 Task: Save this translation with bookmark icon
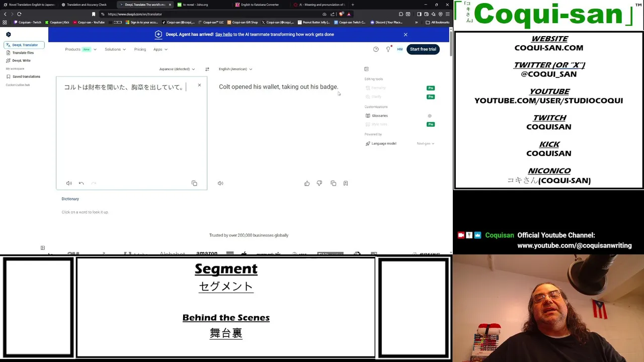pos(346,184)
